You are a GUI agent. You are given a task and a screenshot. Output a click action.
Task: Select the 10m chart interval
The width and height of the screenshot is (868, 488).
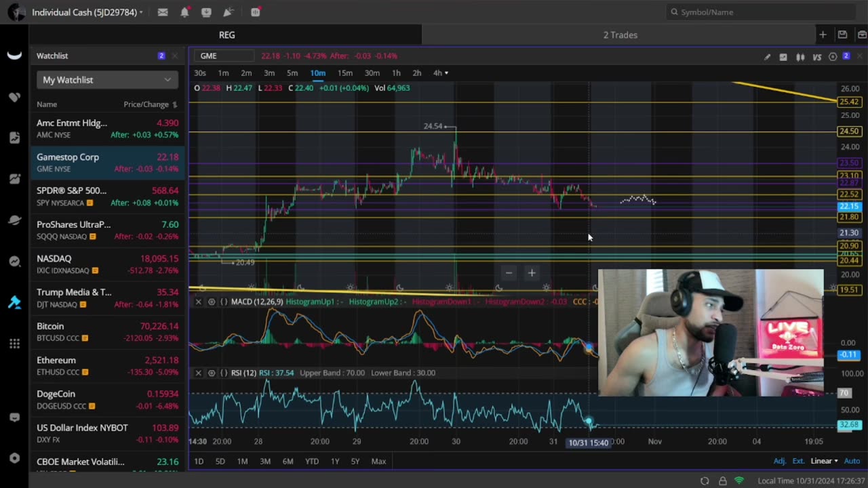pos(318,73)
